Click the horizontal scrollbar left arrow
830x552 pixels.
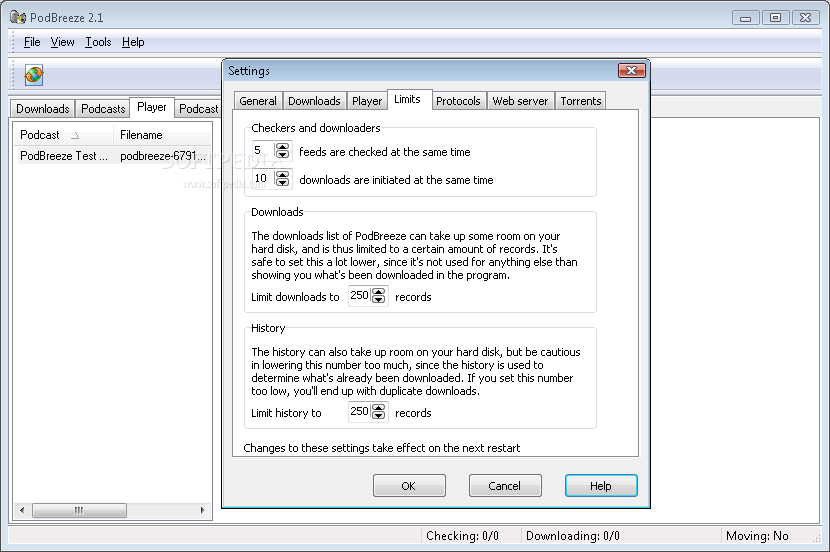22,510
